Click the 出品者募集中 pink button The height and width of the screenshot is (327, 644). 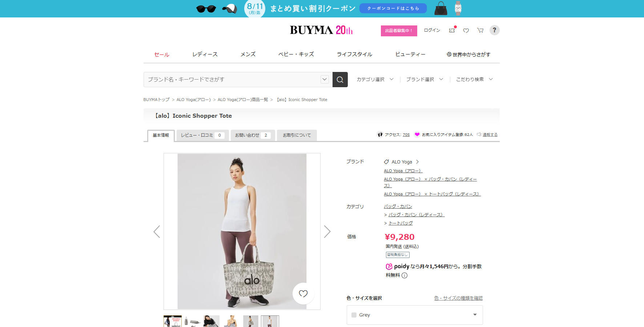[x=399, y=31]
